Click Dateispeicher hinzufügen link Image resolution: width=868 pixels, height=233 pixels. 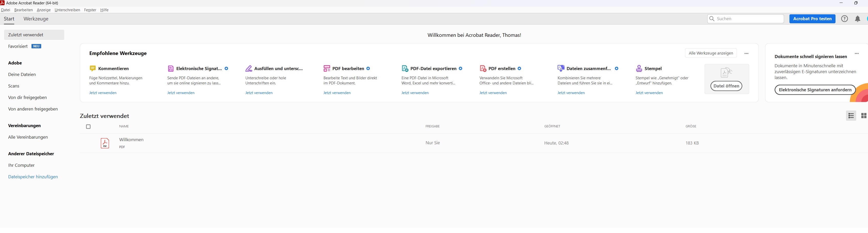[33, 177]
